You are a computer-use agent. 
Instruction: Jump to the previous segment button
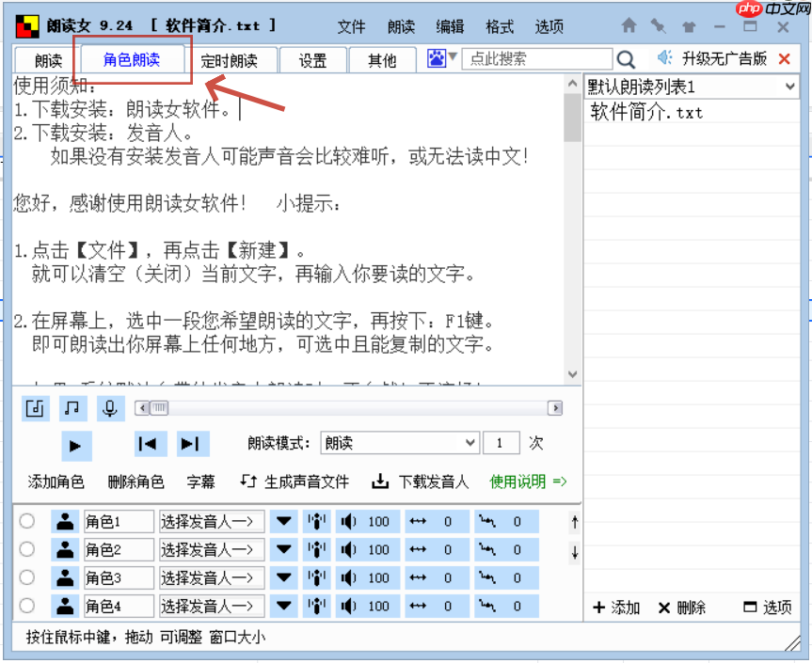tap(151, 444)
